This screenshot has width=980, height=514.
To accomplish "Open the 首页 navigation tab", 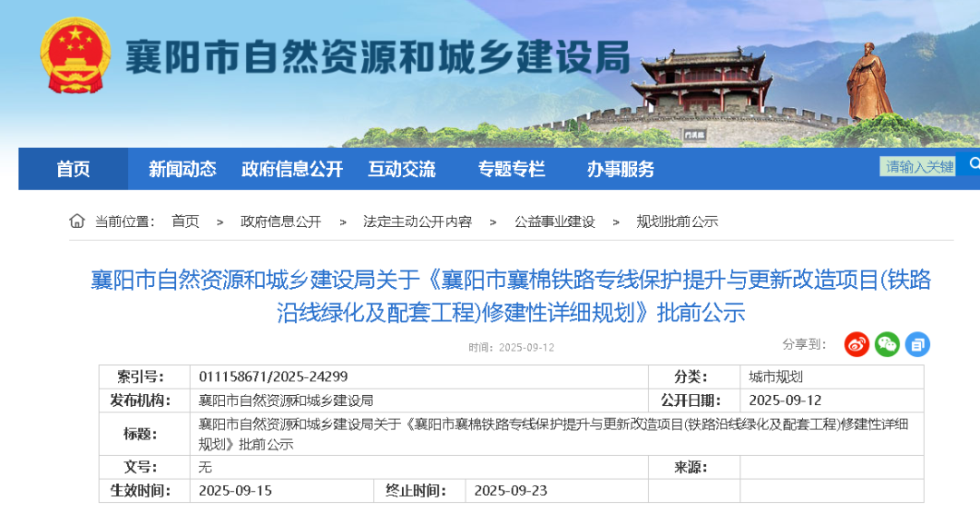I will (x=73, y=169).
